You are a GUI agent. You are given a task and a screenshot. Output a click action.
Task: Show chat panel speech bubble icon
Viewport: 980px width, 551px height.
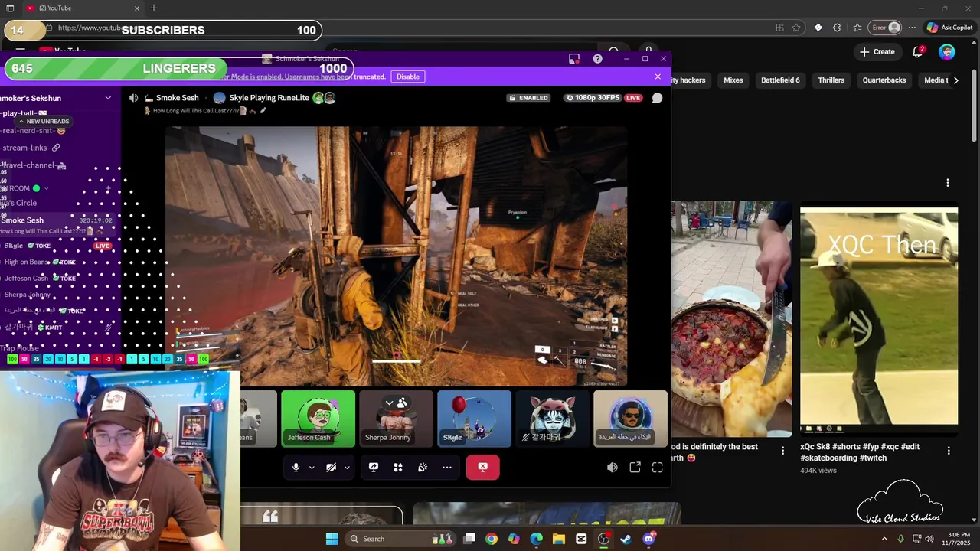pos(657,98)
